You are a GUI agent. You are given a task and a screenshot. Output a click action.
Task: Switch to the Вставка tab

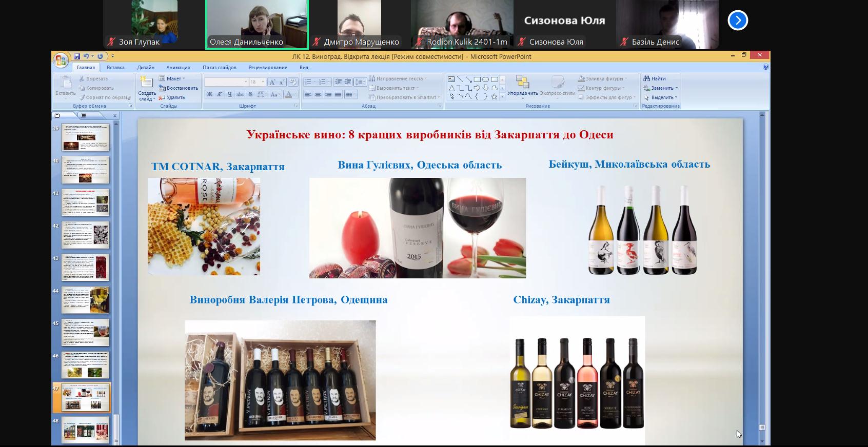pyautogui.click(x=115, y=68)
